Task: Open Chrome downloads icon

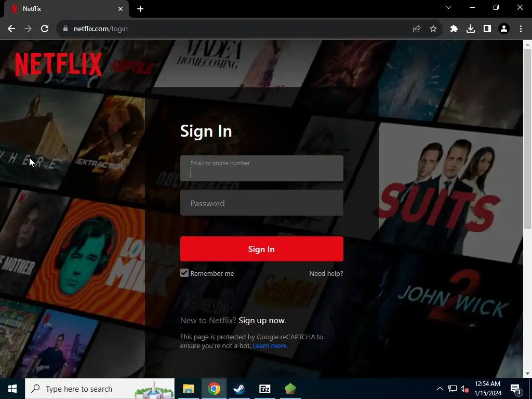Action: (x=471, y=29)
